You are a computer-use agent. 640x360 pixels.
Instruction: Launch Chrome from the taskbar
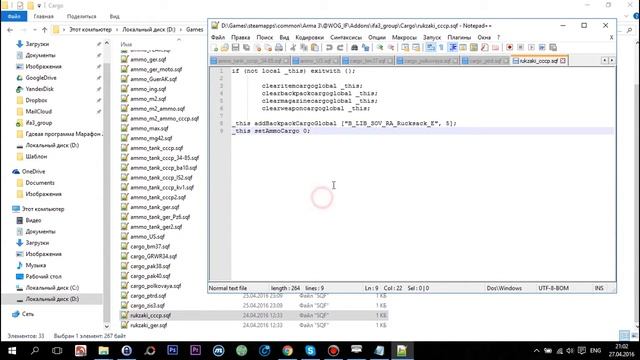(x=287, y=351)
